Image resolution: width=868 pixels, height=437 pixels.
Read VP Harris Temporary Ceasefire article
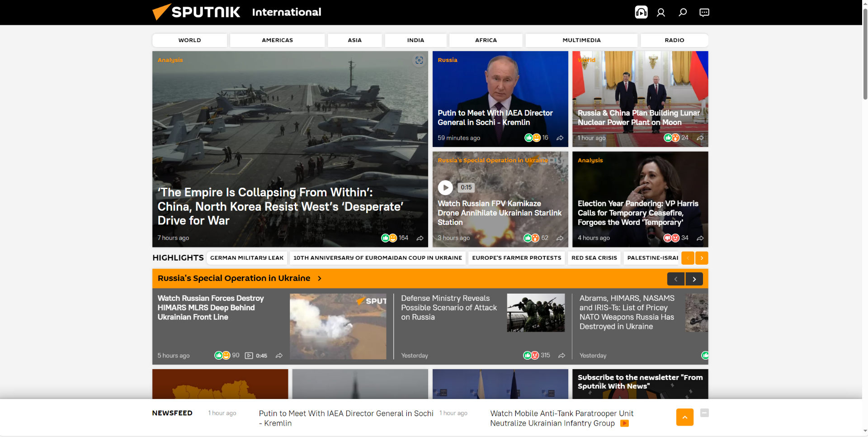(x=637, y=213)
